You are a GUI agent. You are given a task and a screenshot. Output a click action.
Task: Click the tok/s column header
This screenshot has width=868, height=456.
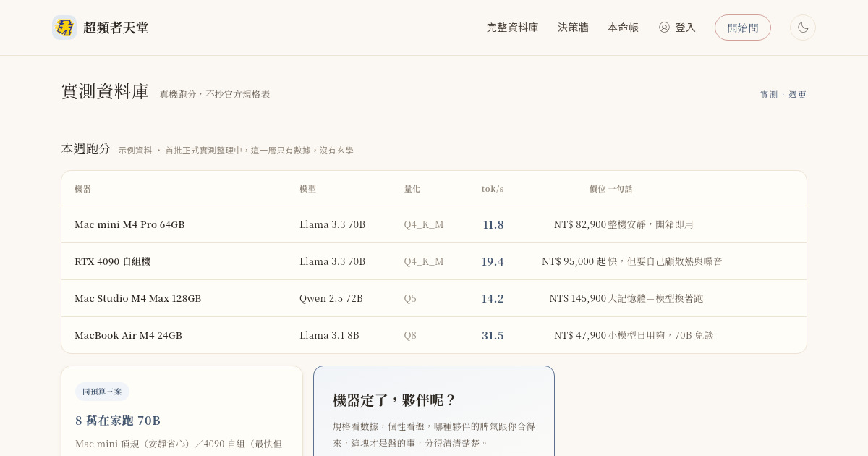(493, 189)
